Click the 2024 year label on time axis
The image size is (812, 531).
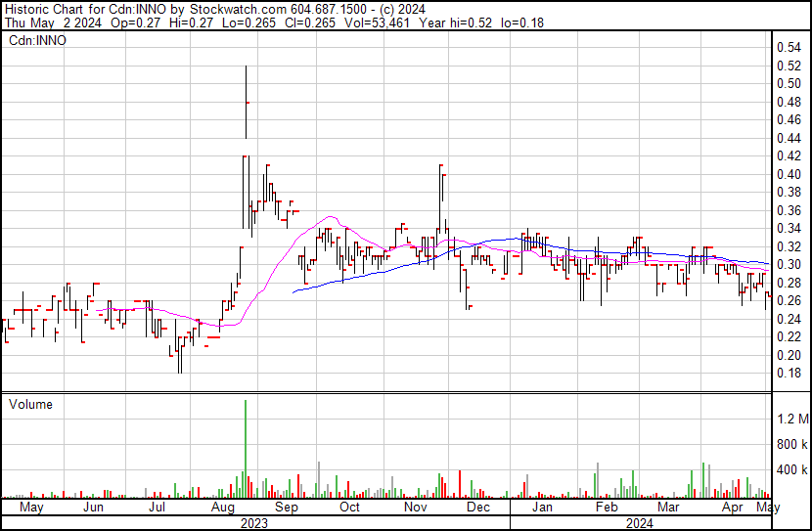[x=640, y=523]
